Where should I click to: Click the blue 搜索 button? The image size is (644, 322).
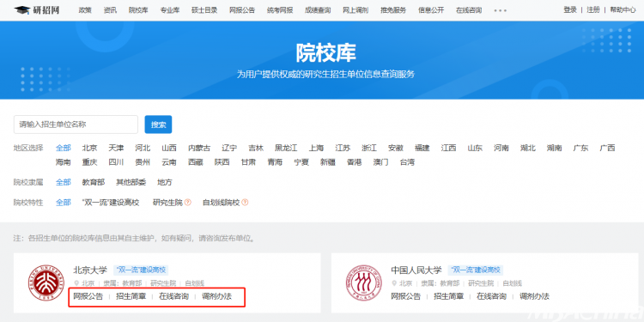tap(158, 125)
